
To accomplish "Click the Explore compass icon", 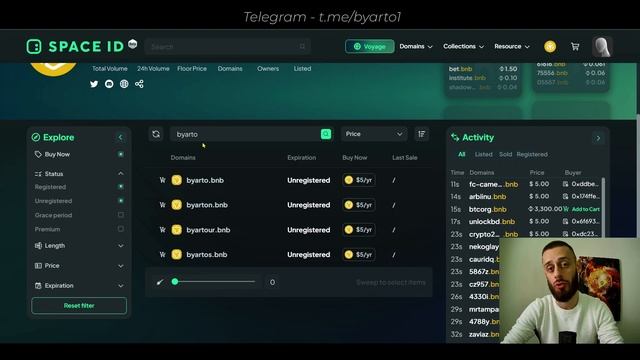I will [x=36, y=138].
